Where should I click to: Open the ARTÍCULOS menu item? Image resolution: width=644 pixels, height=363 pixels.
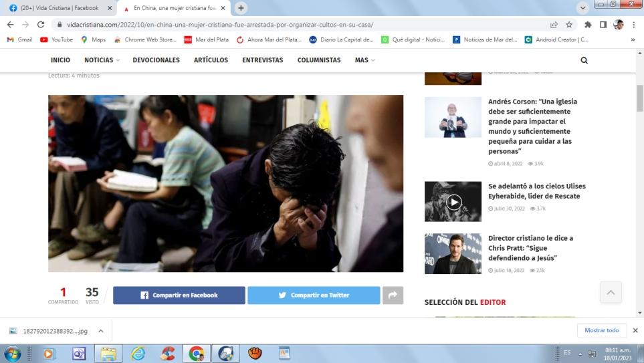coord(211,60)
